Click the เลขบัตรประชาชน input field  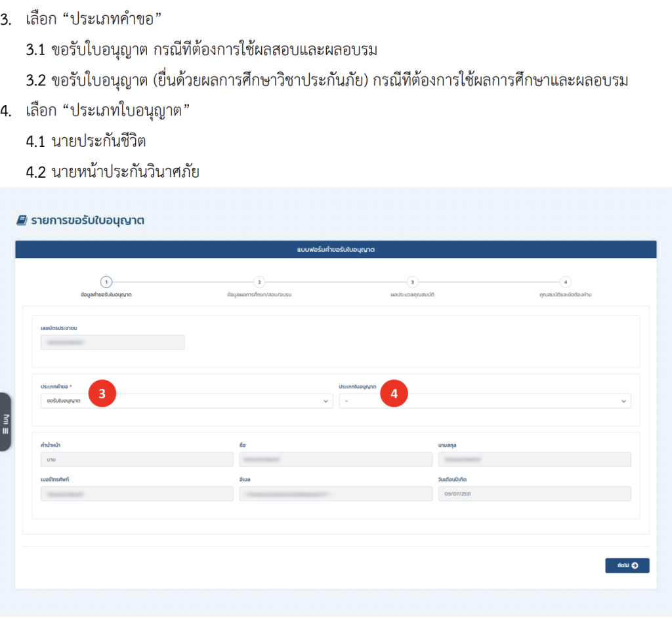(x=112, y=342)
